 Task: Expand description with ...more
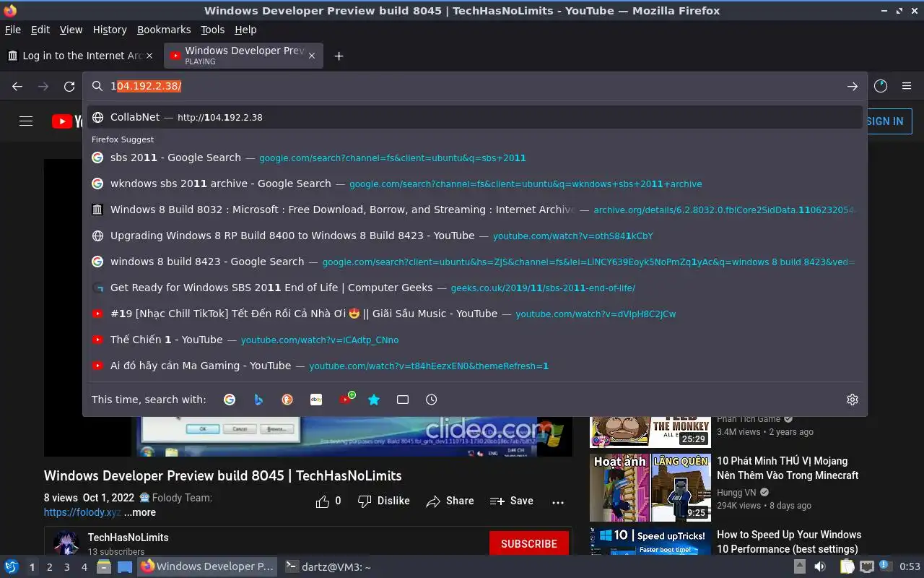point(139,512)
